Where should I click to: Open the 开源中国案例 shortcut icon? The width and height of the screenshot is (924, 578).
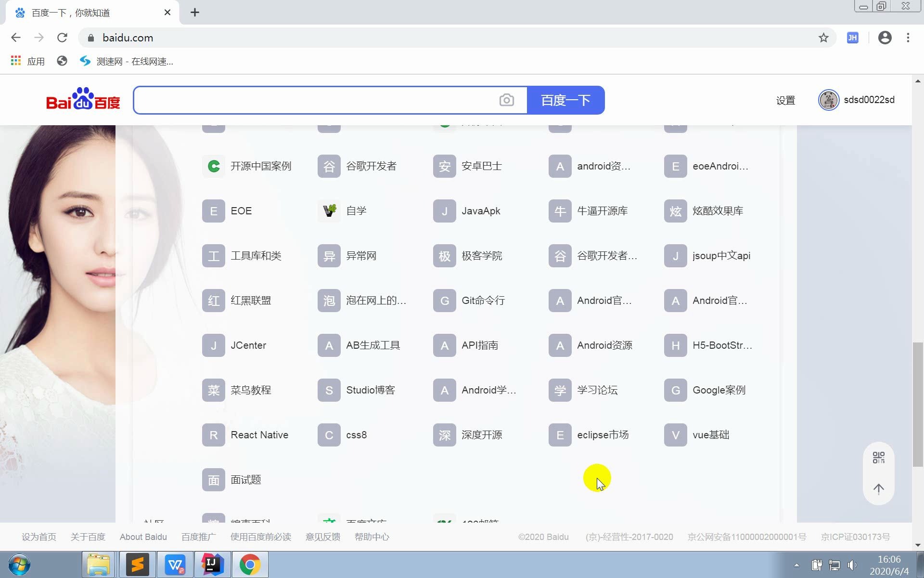(x=214, y=166)
